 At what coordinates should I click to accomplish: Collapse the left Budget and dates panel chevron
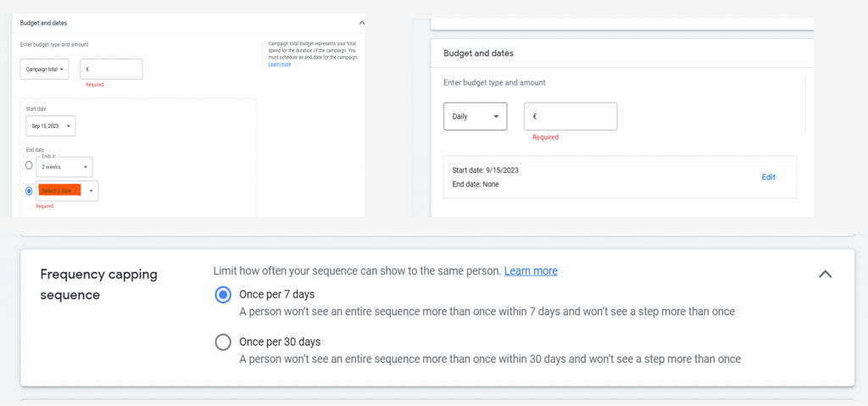(362, 23)
